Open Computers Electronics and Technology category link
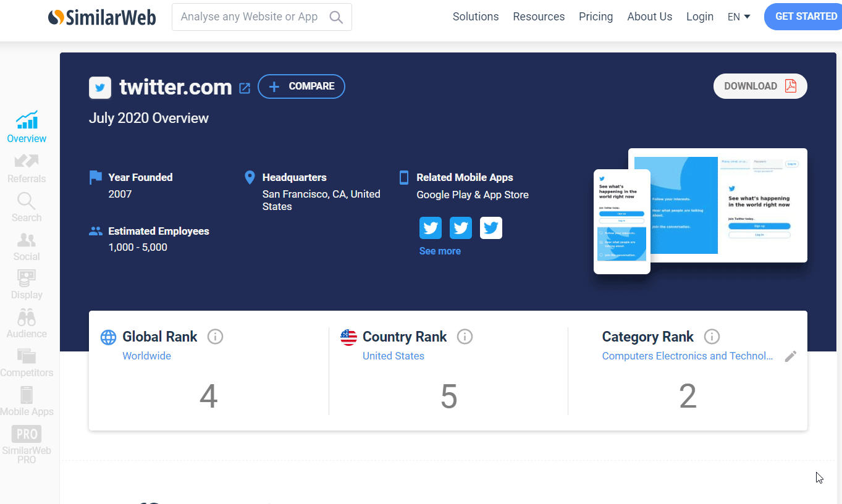Screen dimensions: 842x504 tap(688, 356)
